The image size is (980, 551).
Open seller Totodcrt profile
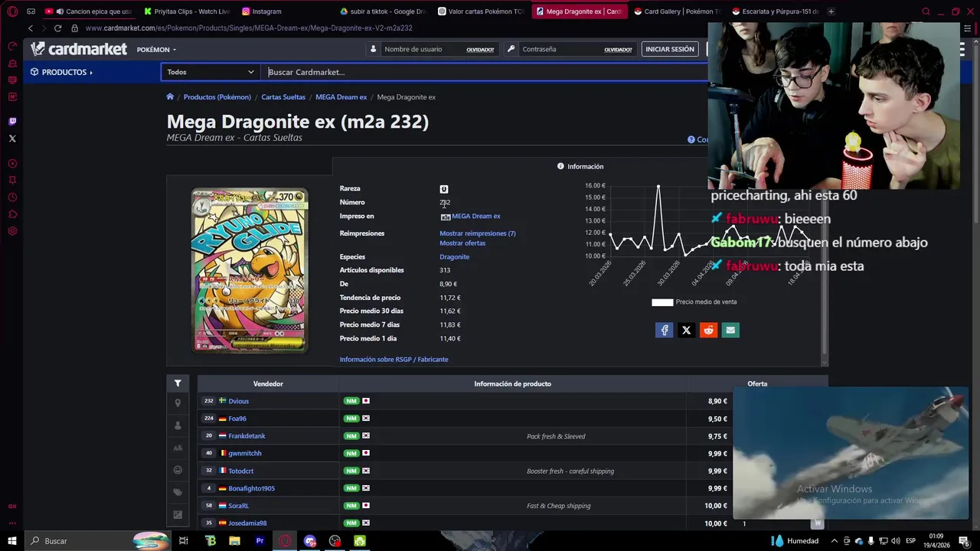240,471
